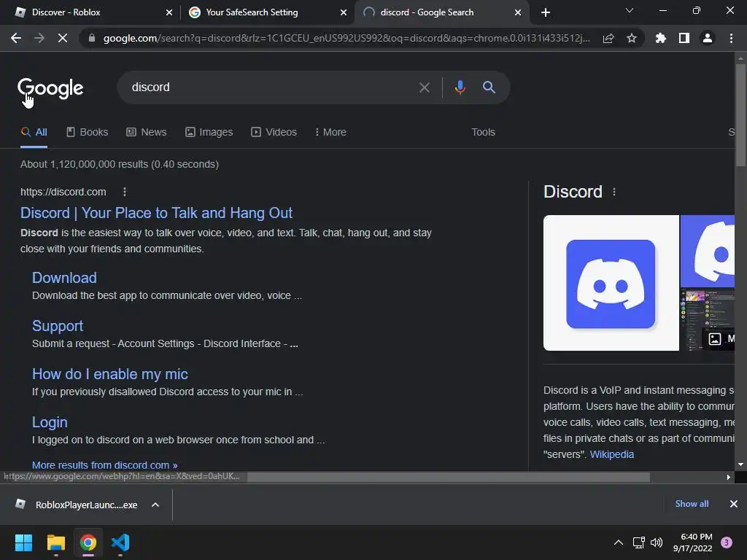The image size is (747, 560).
Task: Select the News search filter
Action: (x=146, y=132)
